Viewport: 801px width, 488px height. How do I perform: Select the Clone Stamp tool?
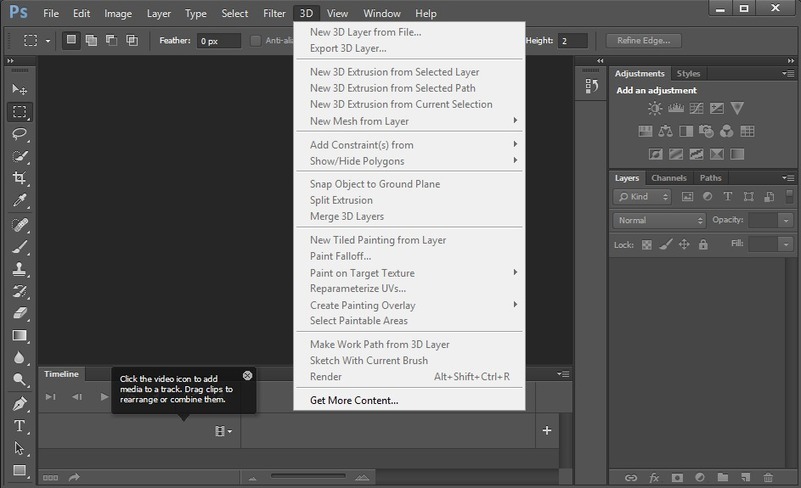[19, 269]
